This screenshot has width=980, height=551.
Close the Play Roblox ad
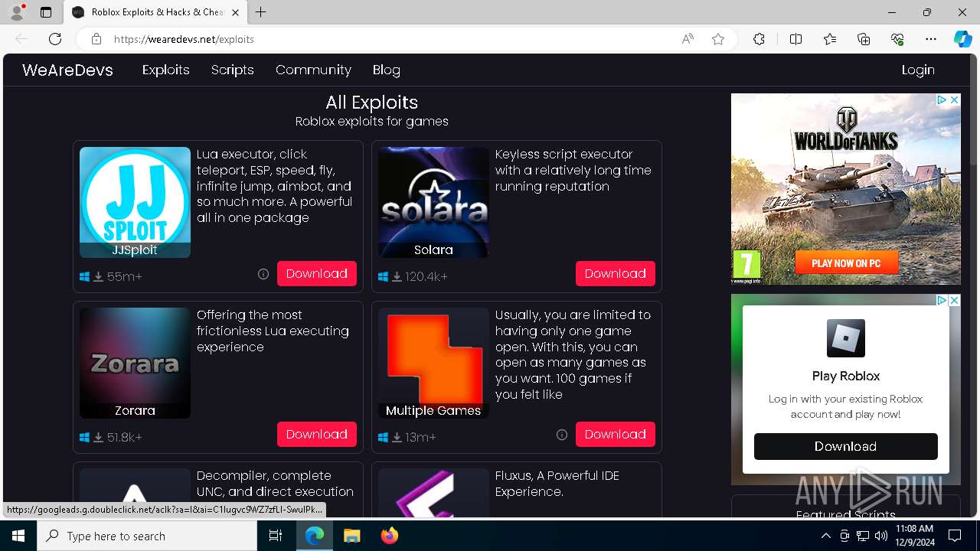(955, 300)
